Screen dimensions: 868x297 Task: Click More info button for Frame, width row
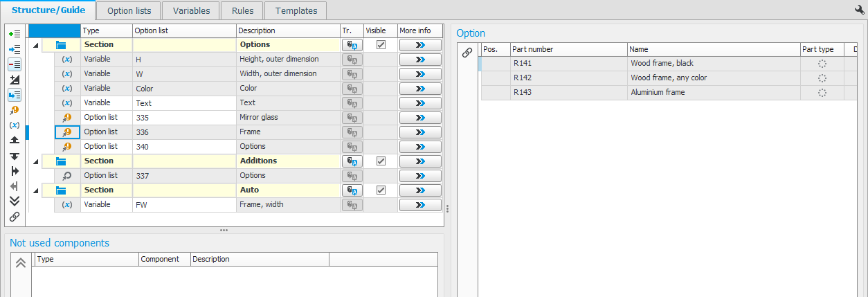(x=419, y=205)
